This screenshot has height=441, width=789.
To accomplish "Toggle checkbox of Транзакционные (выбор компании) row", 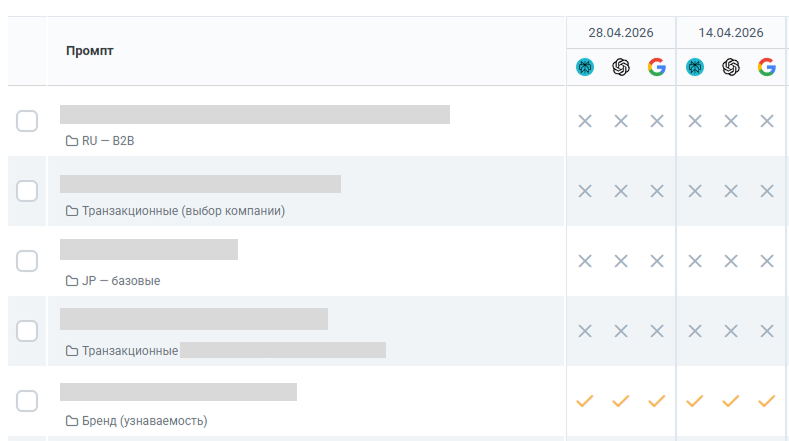I will click(x=27, y=191).
